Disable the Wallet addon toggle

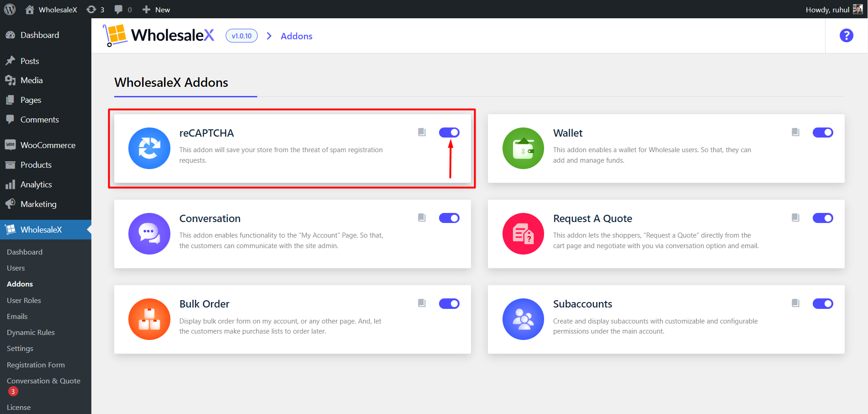pos(823,133)
